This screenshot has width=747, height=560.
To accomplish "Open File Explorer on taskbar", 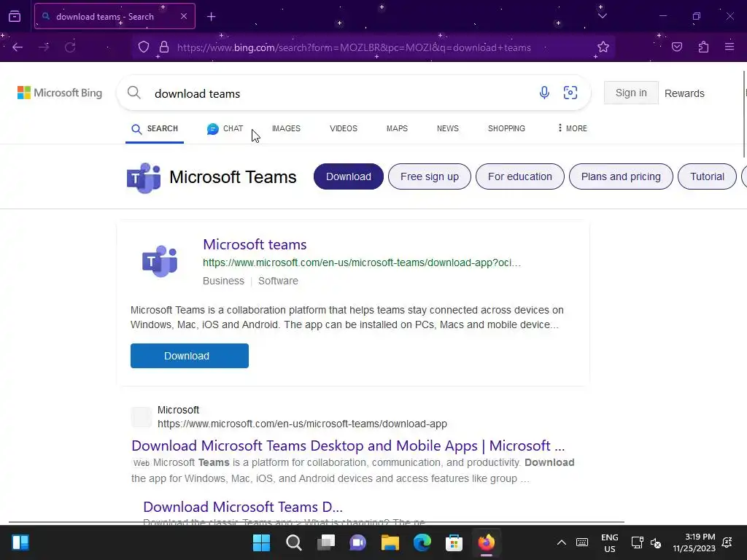I will tap(390, 542).
